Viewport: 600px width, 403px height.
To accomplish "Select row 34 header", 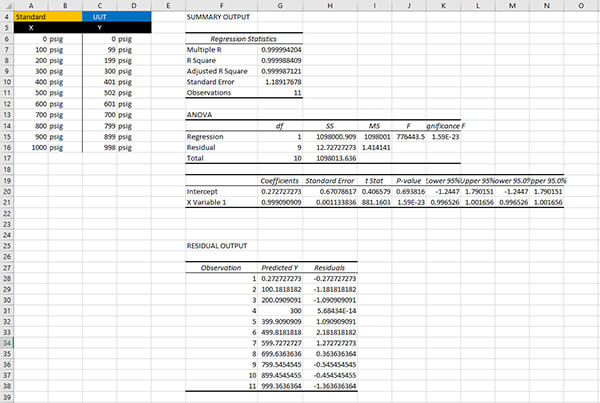I will [7, 343].
